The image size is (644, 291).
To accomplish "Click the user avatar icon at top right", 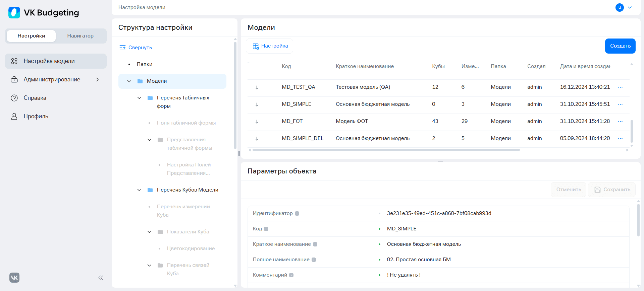I will [x=620, y=7].
